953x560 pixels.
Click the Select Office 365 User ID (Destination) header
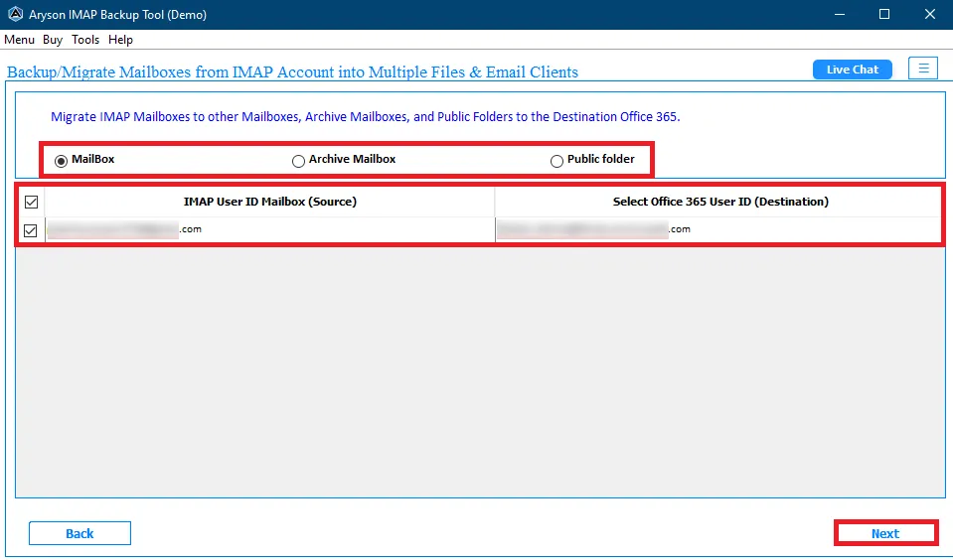[720, 202]
